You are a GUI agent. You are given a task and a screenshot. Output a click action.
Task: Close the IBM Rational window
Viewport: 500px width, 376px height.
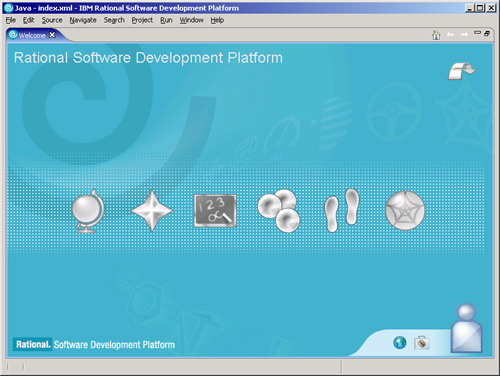point(491,8)
